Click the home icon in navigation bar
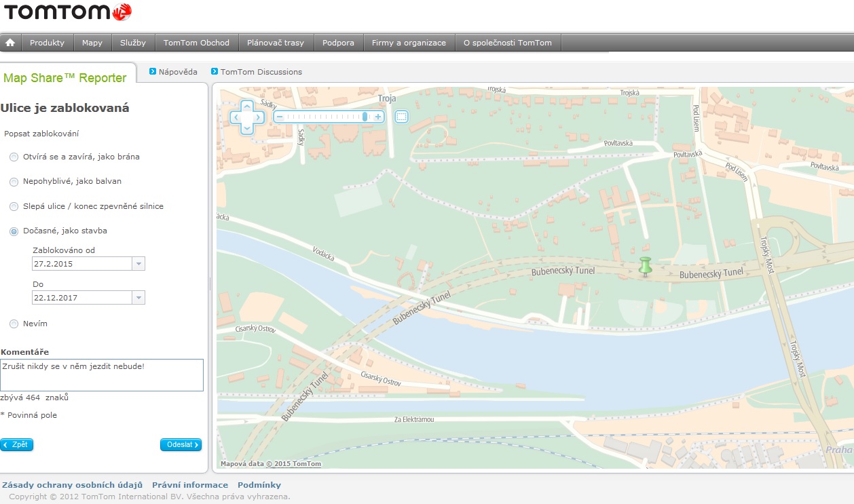Image resolution: width=854 pixels, height=504 pixels. click(10, 43)
